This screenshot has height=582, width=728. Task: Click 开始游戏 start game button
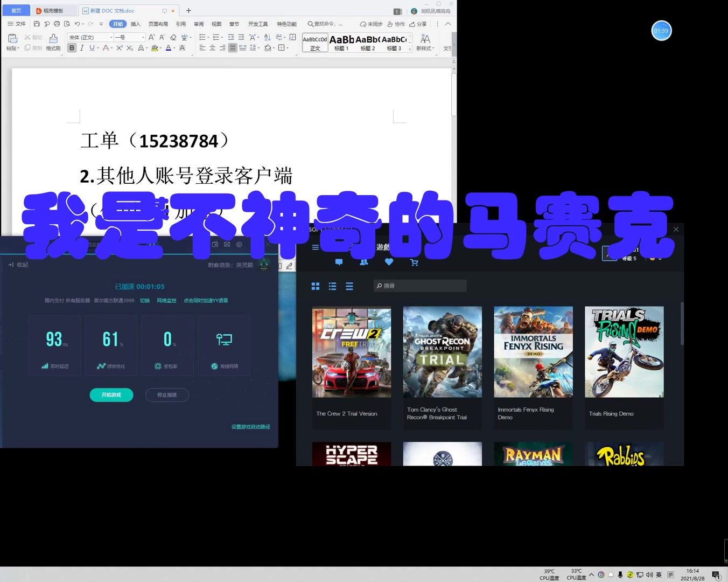point(111,395)
